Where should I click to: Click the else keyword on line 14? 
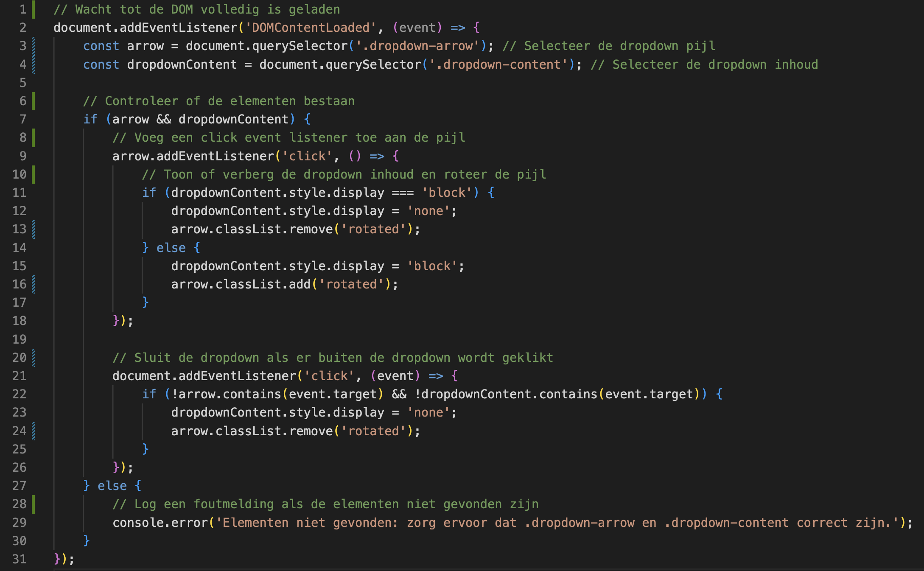[171, 248]
